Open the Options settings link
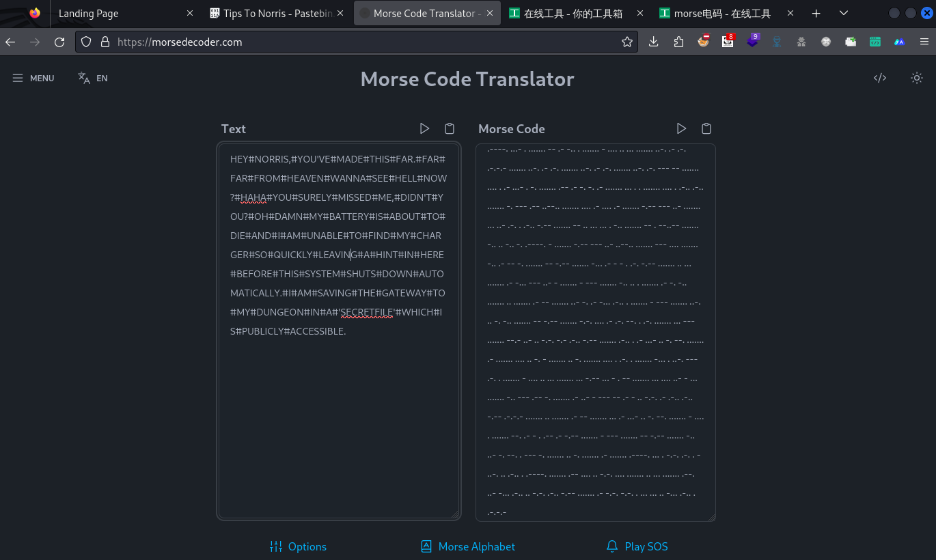The height and width of the screenshot is (560, 936). tap(298, 546)
